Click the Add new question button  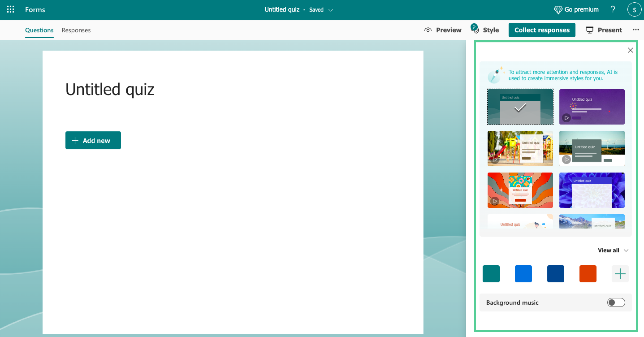93,140
